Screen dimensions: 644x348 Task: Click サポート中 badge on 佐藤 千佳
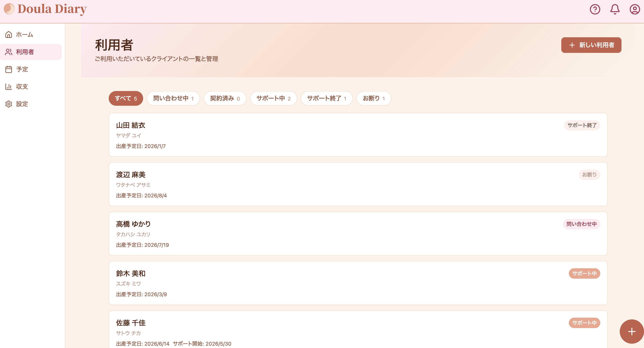click(x=584, y=323)
